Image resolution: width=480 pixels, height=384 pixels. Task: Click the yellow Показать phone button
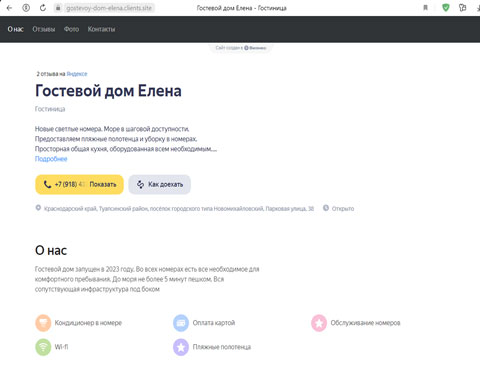coord(79,184)
